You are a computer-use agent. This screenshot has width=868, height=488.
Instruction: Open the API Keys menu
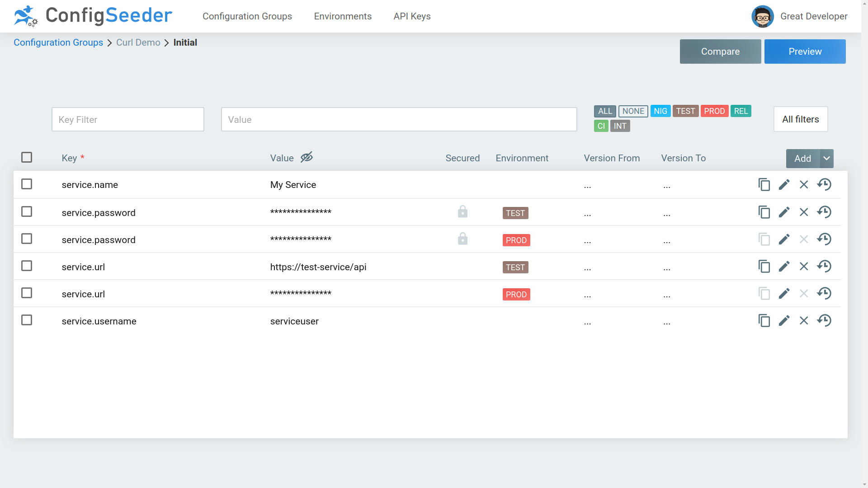tap(412, 16)
